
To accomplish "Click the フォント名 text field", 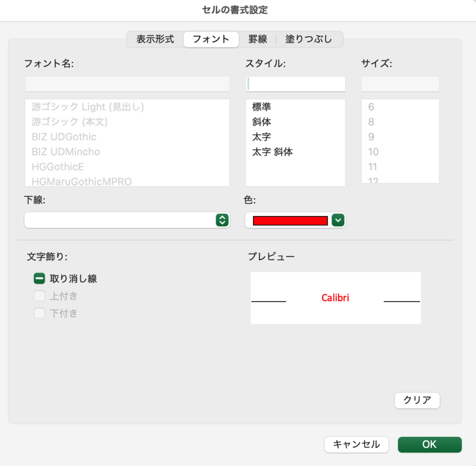I will (x=127, y=84).
